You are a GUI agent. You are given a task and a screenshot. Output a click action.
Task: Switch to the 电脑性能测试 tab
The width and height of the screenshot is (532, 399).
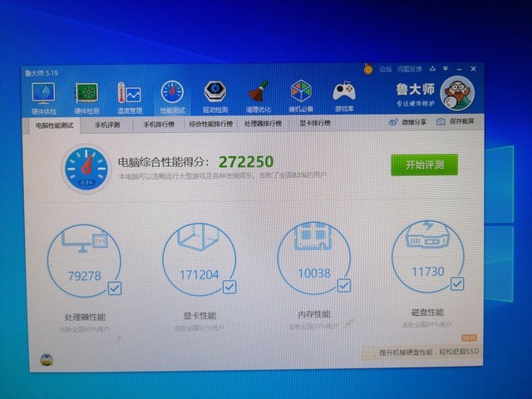click(54, 126)
